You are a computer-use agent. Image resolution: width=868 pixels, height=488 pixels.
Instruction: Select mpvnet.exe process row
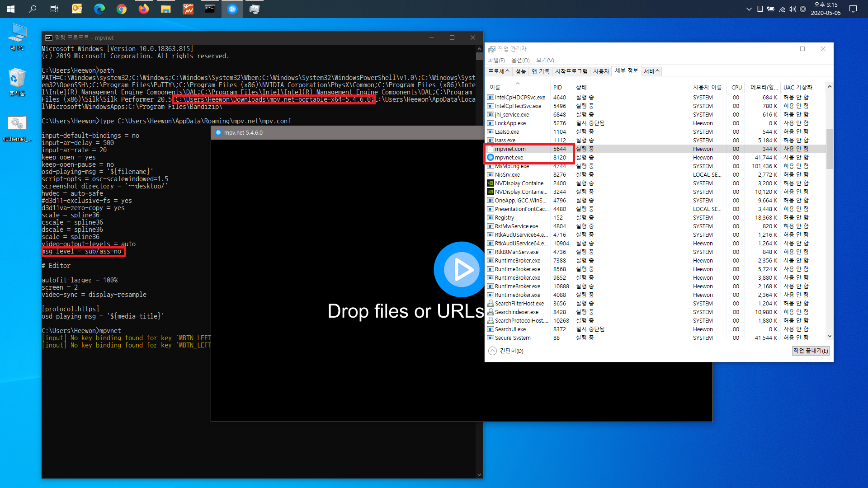[x=509, y=158]
